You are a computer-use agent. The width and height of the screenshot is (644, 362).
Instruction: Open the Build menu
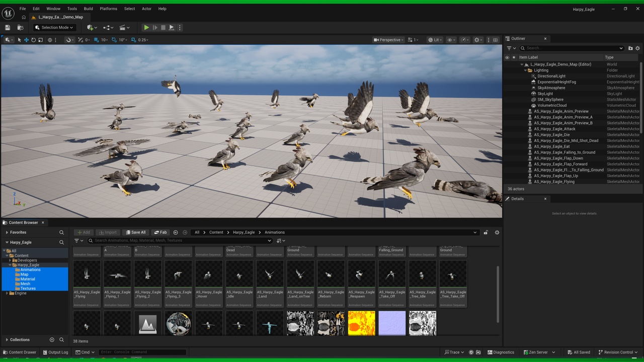pos(89,9)
